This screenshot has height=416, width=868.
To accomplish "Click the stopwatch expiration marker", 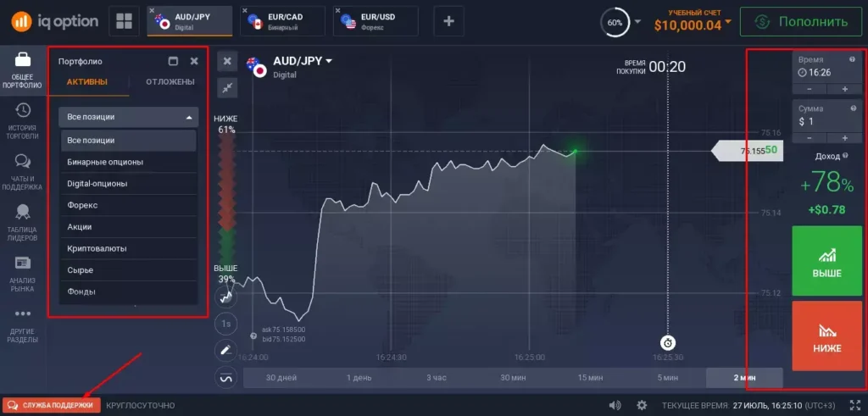I will 668,342.
